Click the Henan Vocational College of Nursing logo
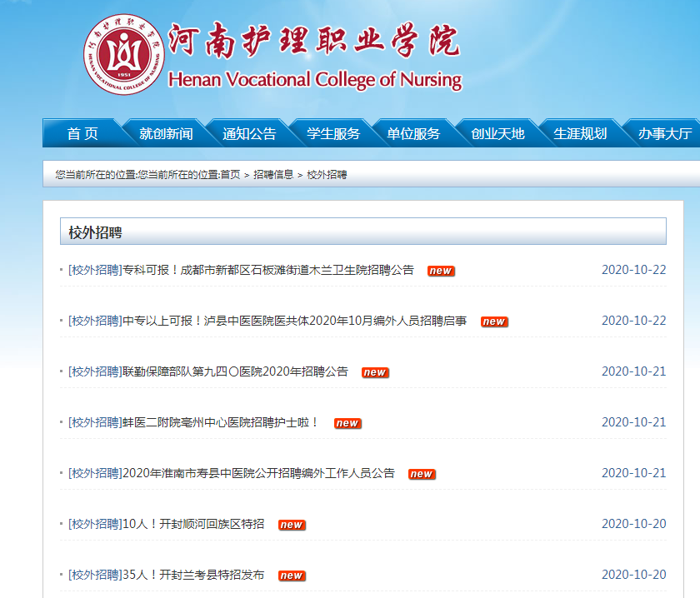 (124, 54)
